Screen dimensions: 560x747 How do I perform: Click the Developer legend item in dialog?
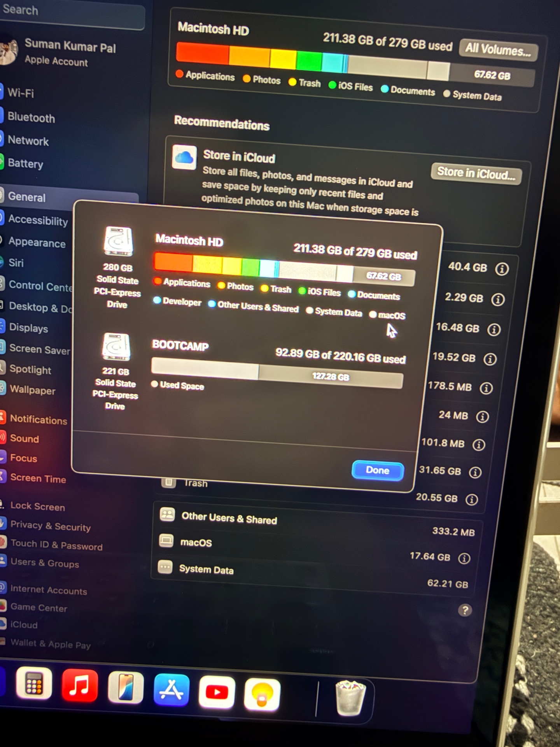point(177,302)
